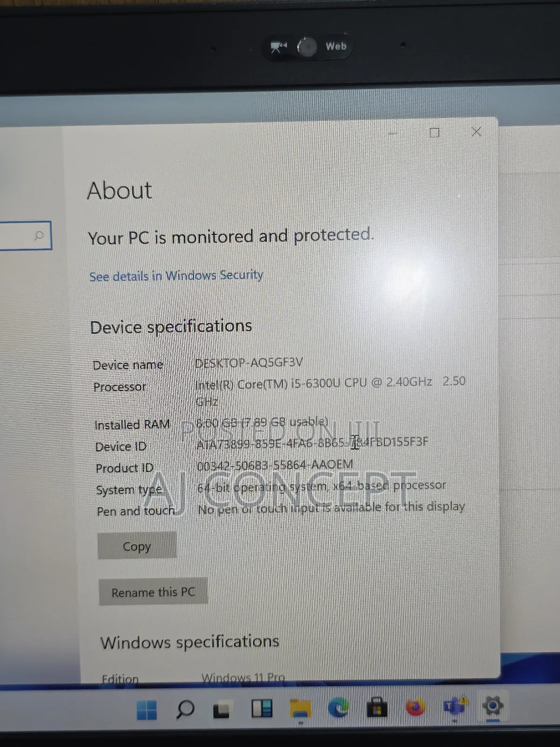Close the Settings About window

(476, 132)
